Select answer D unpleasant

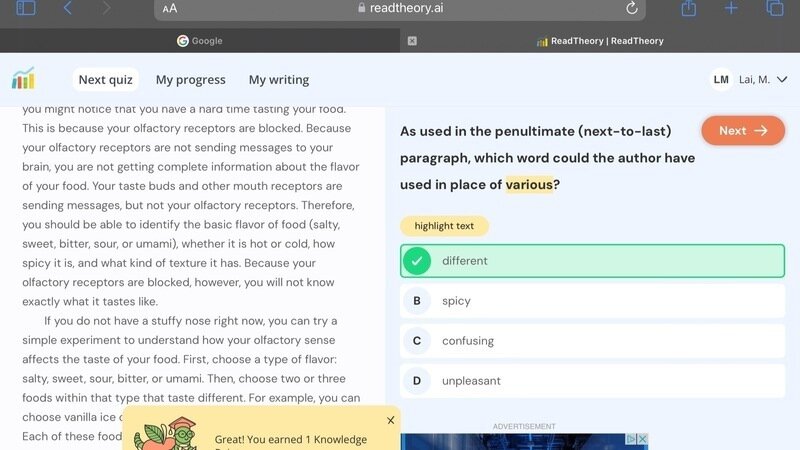click(592, 381)
